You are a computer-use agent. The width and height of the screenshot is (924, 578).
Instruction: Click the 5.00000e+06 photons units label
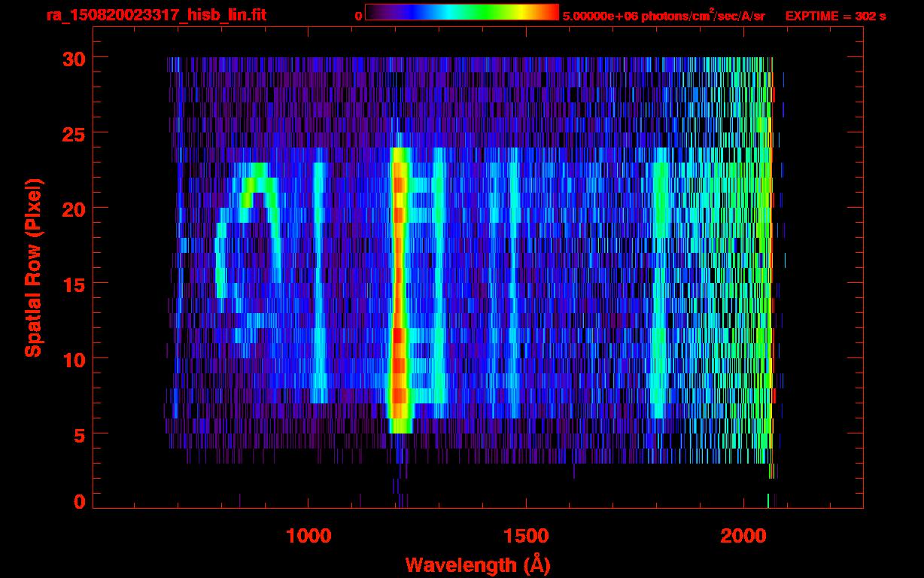click(664, 16)
